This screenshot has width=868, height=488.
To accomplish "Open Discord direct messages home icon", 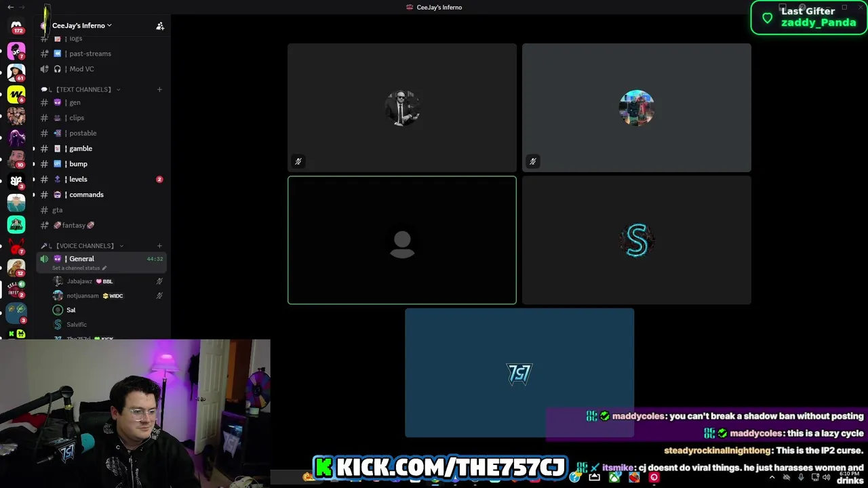I will point(16,26).
